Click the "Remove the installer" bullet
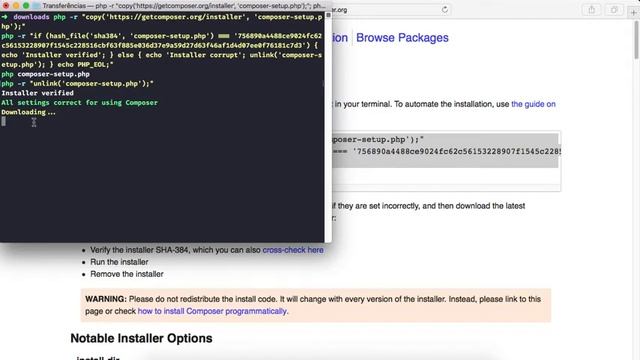The width and height of the screenshot is (640, 360). [127, 274]
